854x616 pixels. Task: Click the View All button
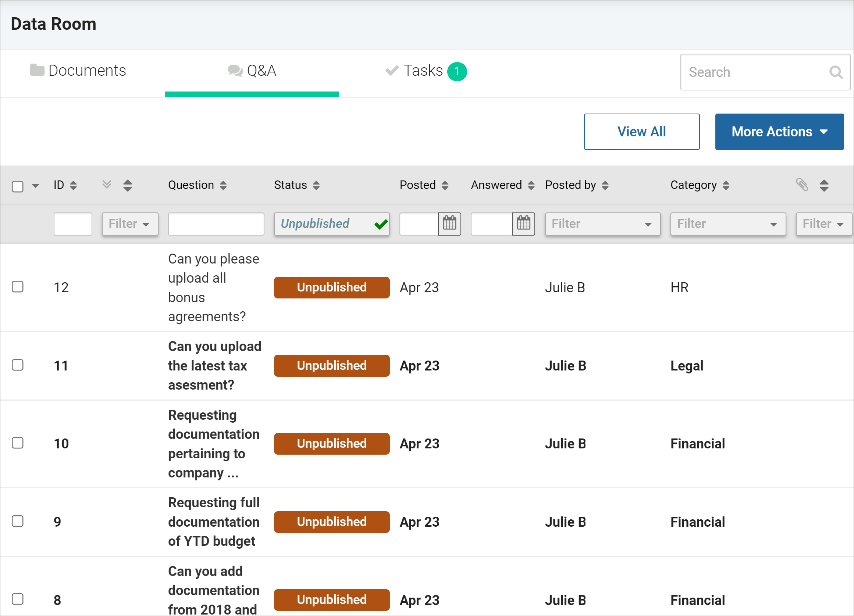[x=641, y=132]
